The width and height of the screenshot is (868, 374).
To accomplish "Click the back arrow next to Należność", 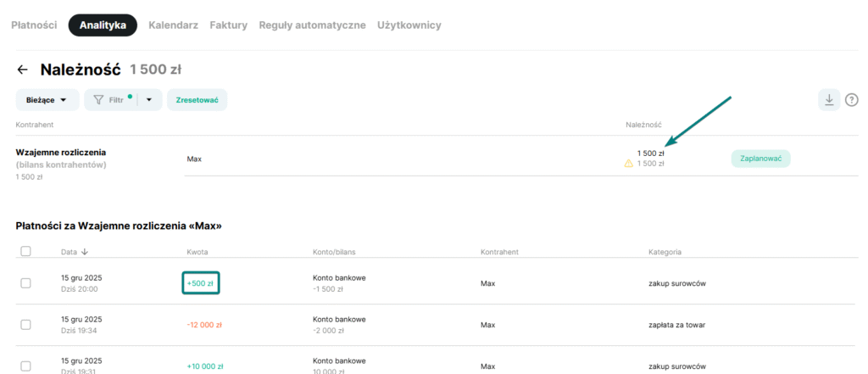I will (x=23, y=70).
